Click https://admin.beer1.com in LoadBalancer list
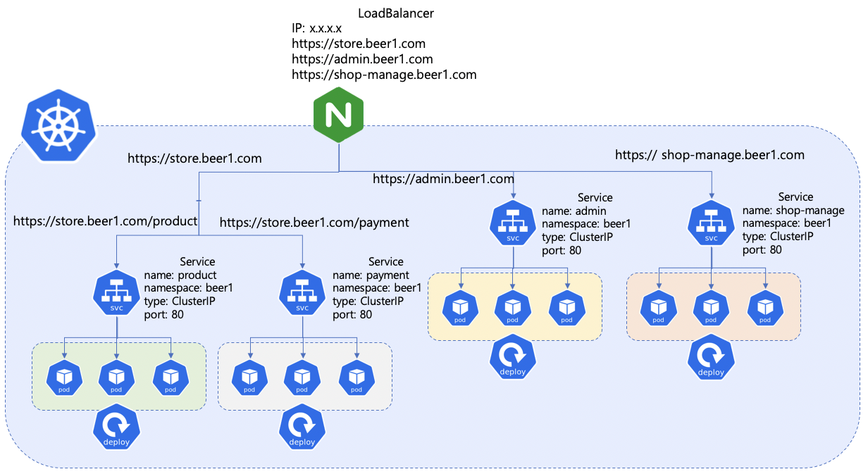Viewport: 868px width, 474px height. click(x=362, y=59)
